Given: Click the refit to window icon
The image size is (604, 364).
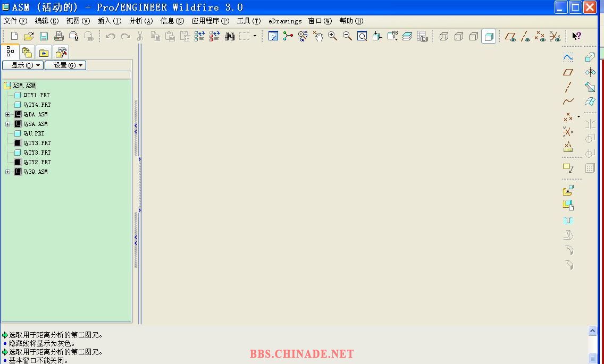Looking at the screenshot, I should pyautogui.click(x=362, y=36).
